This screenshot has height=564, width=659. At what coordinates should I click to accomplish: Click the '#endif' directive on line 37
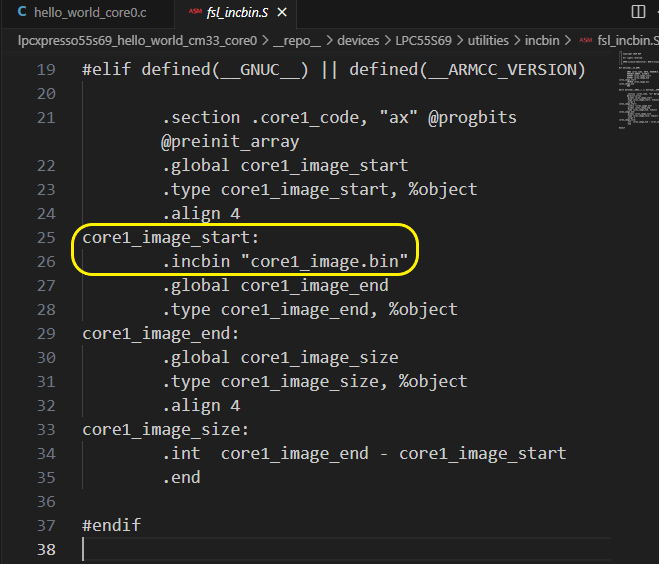[111, 525]
